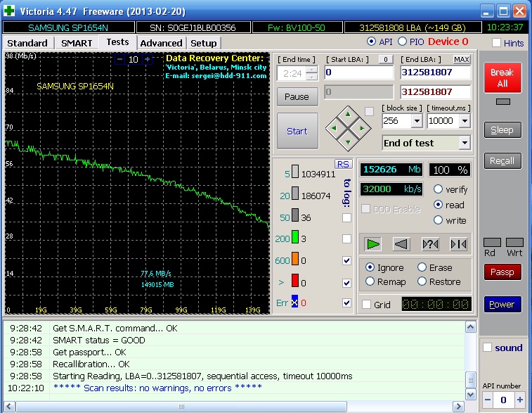The width and height of the screenshot is (532, 413).
Task: Click the Passp button
Action: click(x=502, y=272)
